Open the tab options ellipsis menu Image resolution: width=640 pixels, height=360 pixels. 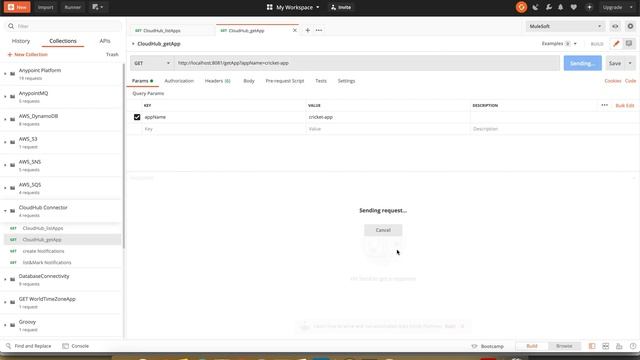pyautogui.click(x=319, y=30)
